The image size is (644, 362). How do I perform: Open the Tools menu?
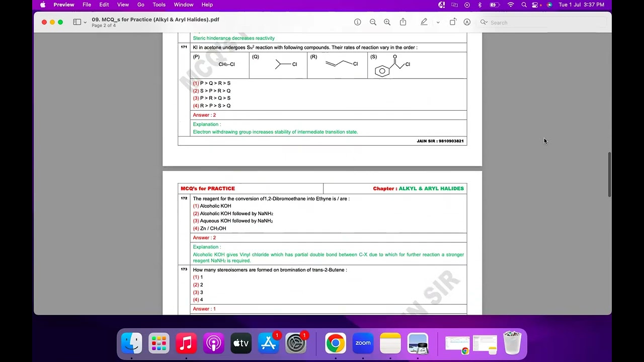[159, 5]
